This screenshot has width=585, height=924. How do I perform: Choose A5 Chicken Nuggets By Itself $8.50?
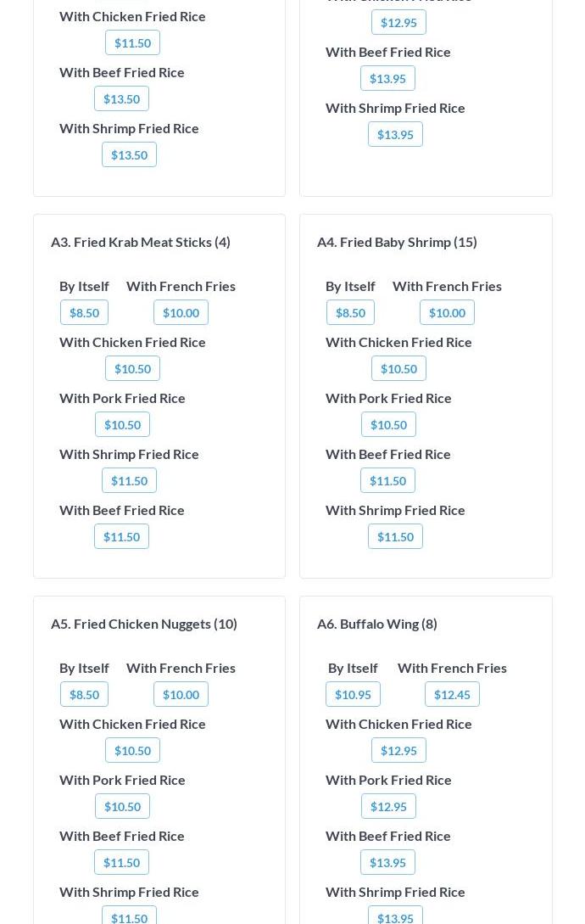click(x=84, y=694)
